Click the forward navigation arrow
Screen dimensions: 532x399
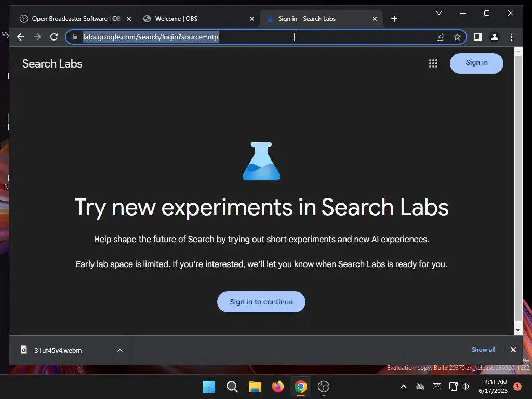point(37,37)
